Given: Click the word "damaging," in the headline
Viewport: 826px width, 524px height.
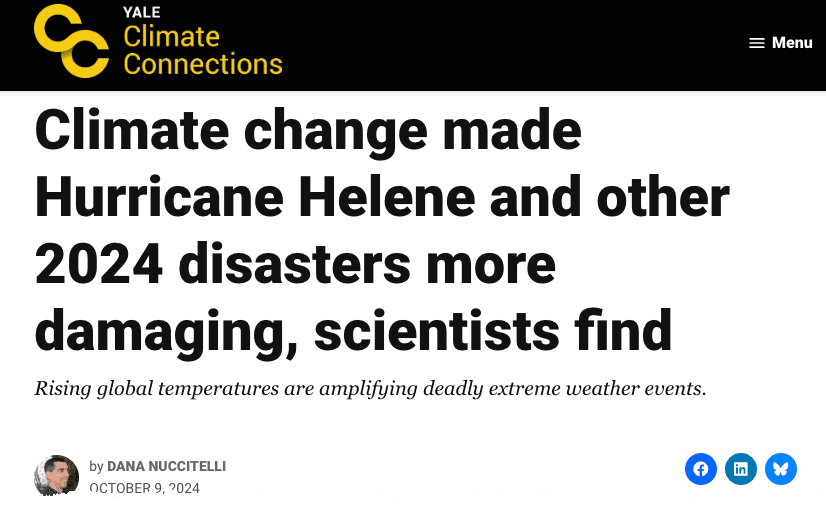Looking at the screenshot, I should (x=163, y=331).
